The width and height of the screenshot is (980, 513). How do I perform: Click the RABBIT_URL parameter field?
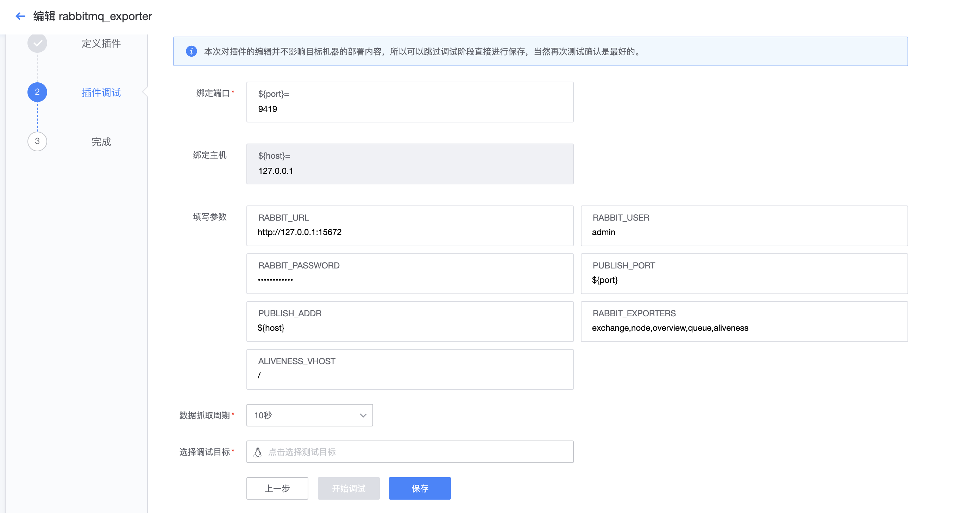[x=409, y=232]
